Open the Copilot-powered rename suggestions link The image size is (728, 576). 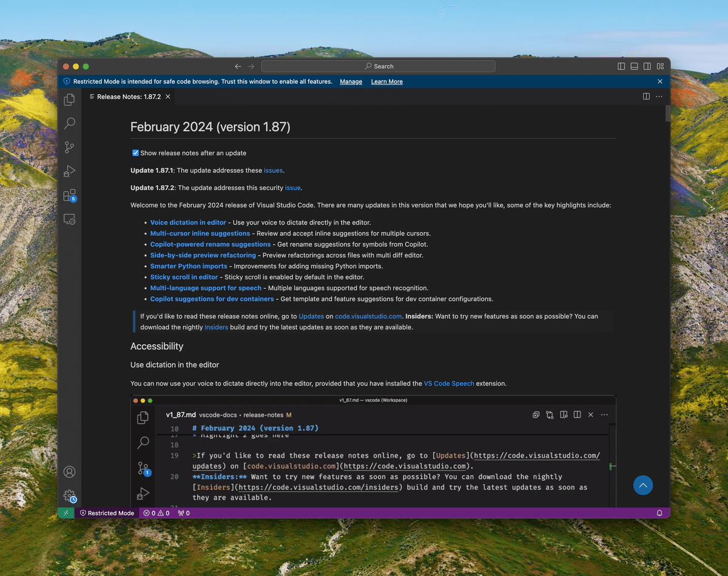tap(211, 245)
